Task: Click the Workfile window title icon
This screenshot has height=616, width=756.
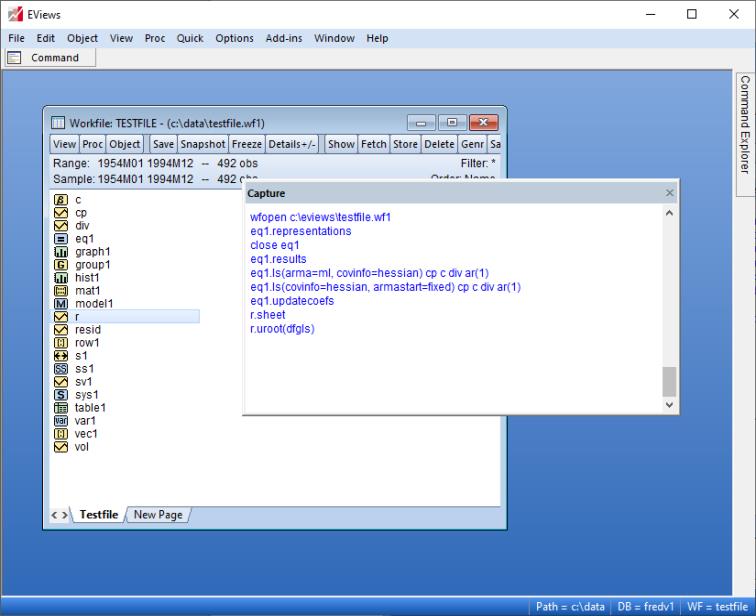Action: pos(58,123)
